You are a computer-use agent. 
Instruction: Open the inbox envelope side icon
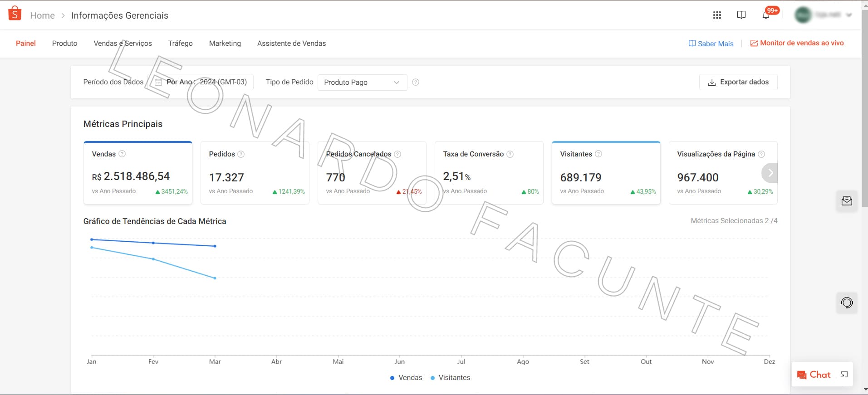coord(847,201)
